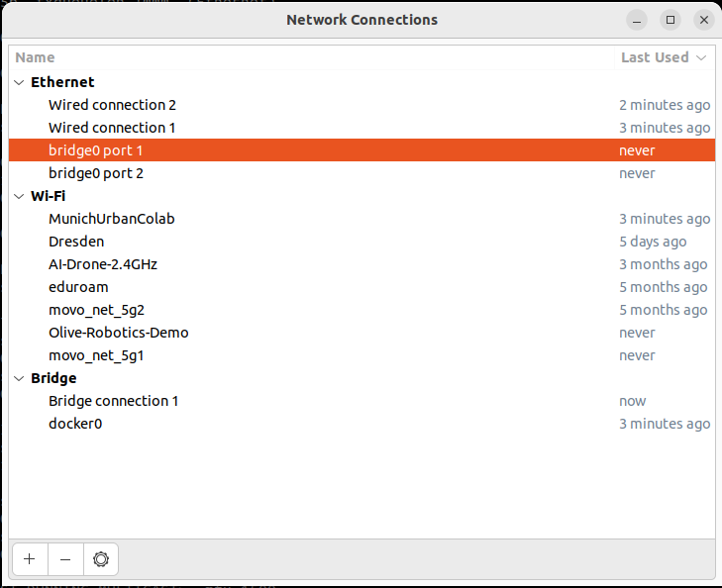The image size is (722, 588).
Task: Sort connections by Name column
Action: point(36,57)
